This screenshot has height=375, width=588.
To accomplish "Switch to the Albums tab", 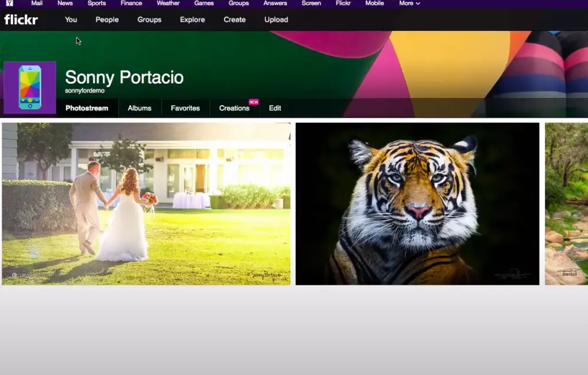I will point(140,108).
